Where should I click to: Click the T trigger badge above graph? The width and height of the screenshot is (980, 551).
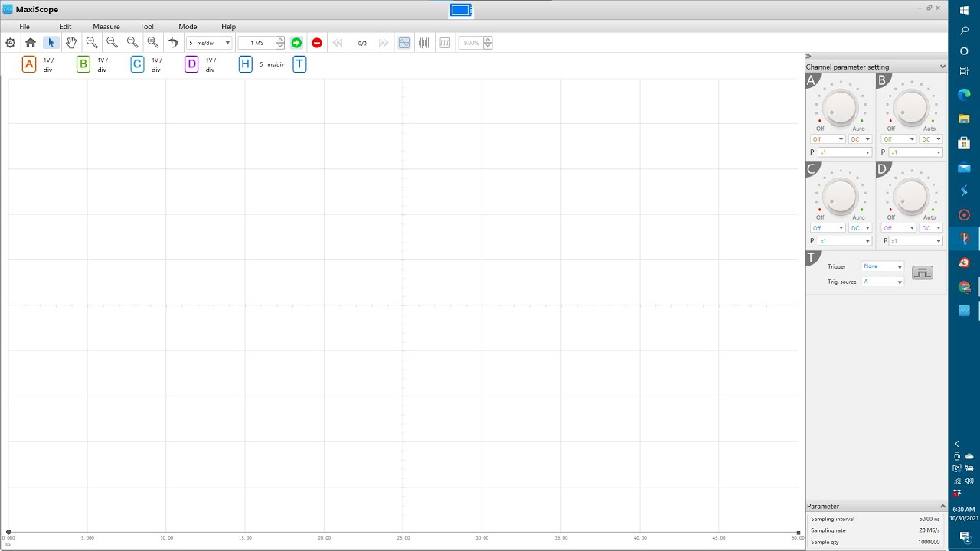[299, 64]
